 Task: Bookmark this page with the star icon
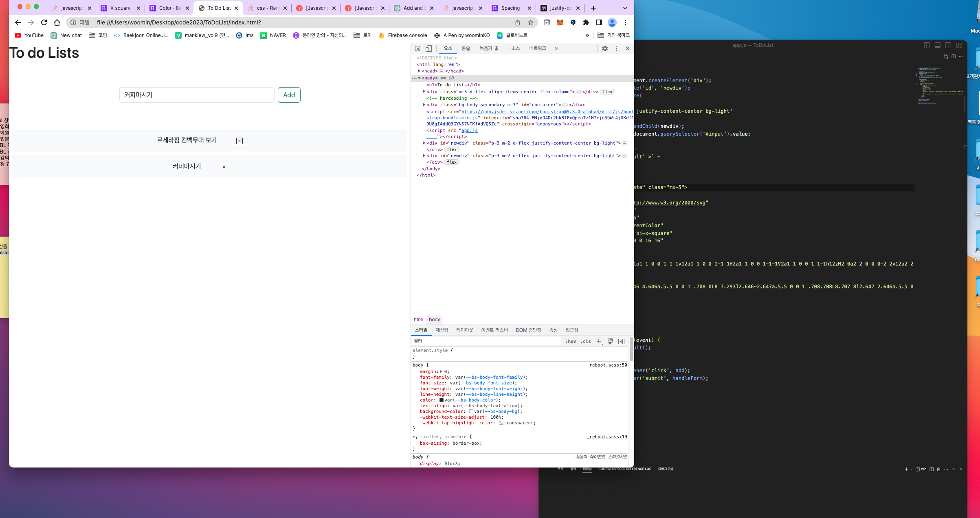coord(531,22)
